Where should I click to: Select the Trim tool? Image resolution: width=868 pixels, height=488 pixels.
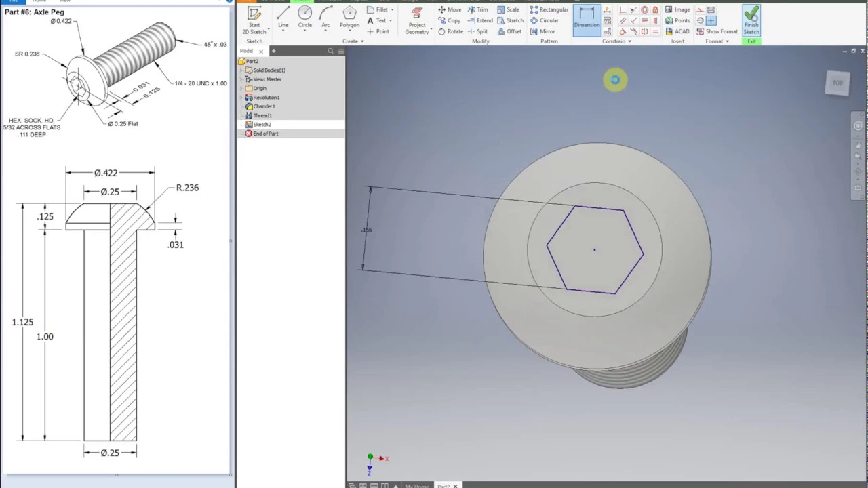tap(477, 9)
